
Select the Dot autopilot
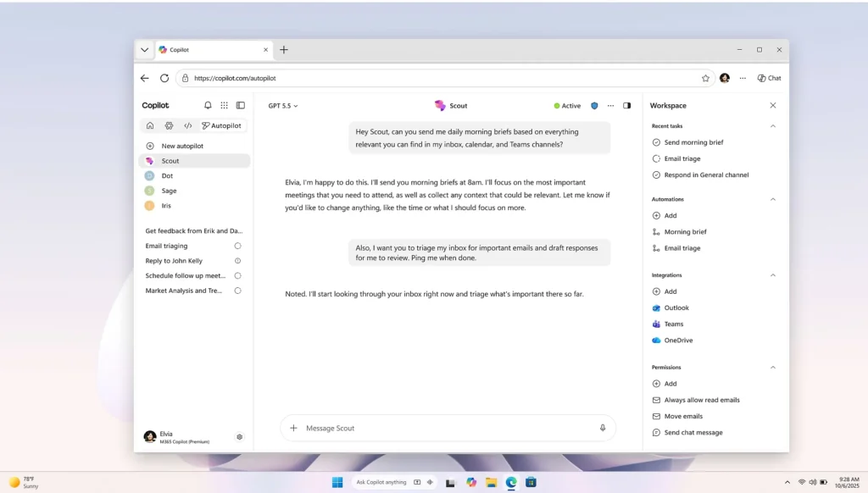pyautogui.click(x=194, y=176)
